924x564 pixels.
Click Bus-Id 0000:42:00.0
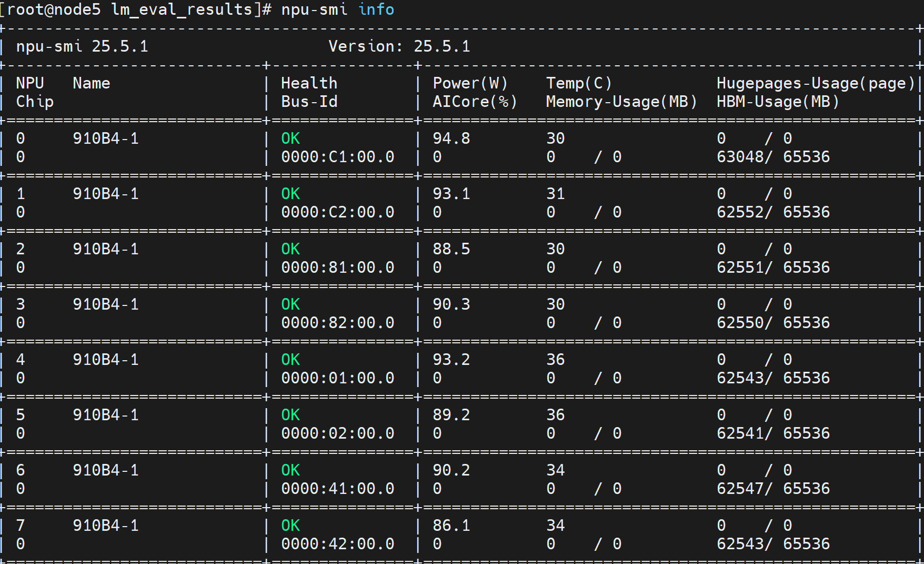point(337,544)
